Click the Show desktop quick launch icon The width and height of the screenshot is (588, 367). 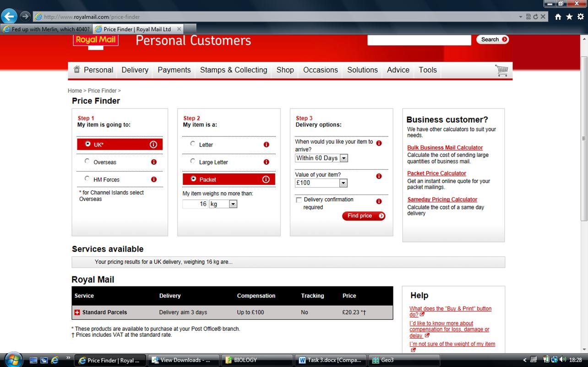pyautogui.click(x=33, y=360)
